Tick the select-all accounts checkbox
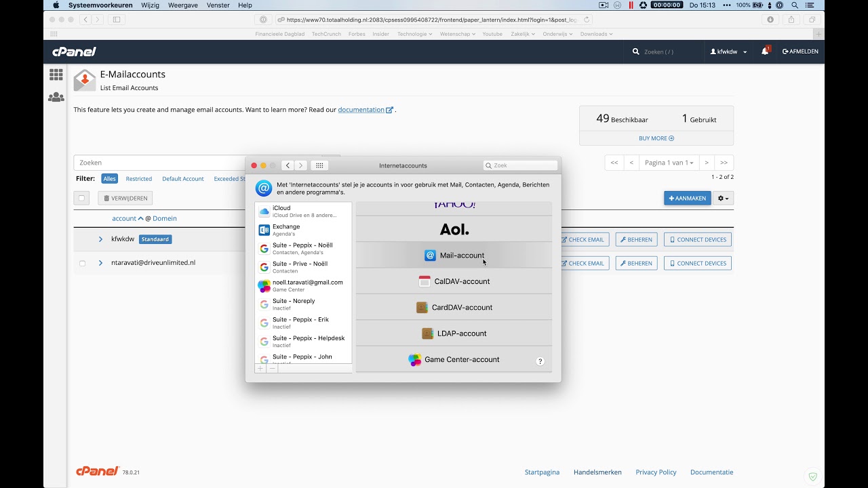 [82, 198]
